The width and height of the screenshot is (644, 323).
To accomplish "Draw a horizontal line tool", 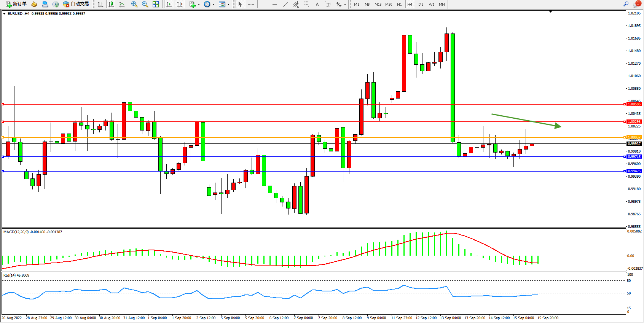I will click(x=274, y=4).
